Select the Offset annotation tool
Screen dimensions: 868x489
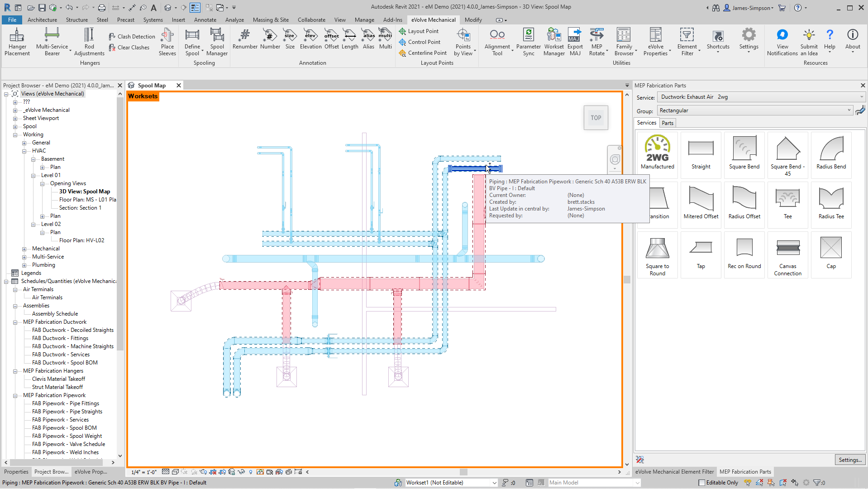[x=332, y=39]
